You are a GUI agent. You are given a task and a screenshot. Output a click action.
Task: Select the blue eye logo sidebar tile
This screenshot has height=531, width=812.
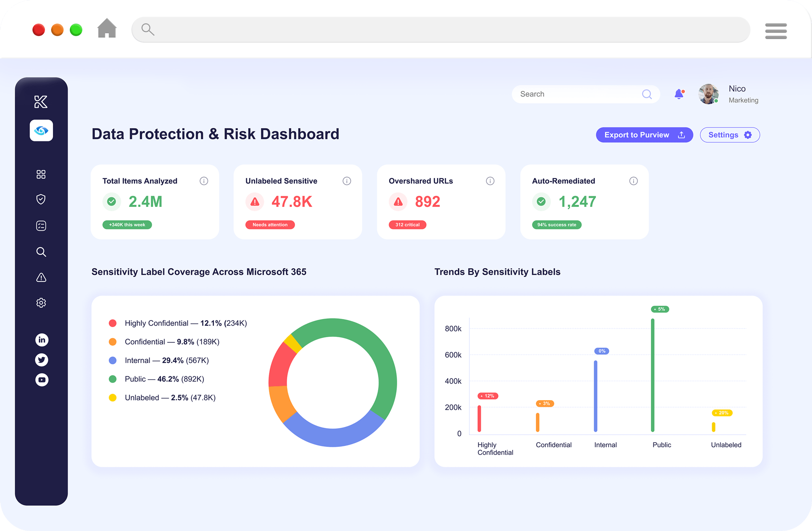coord(41,130)
